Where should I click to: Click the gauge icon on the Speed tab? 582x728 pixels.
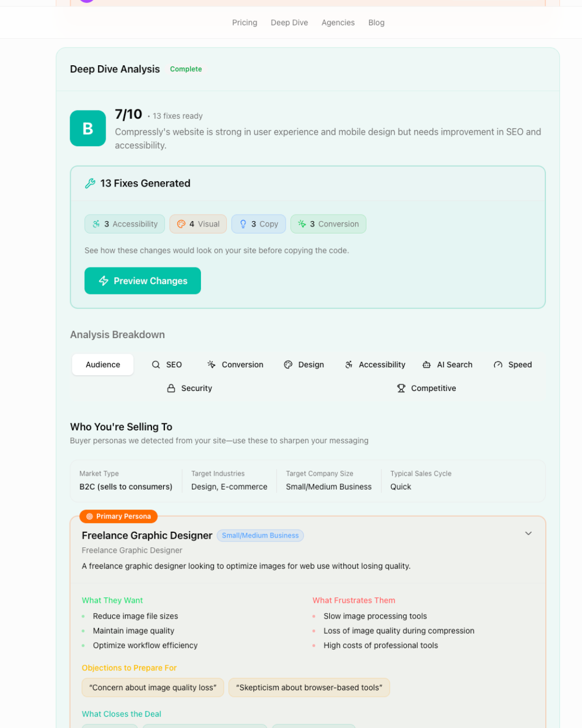[497, 365]
